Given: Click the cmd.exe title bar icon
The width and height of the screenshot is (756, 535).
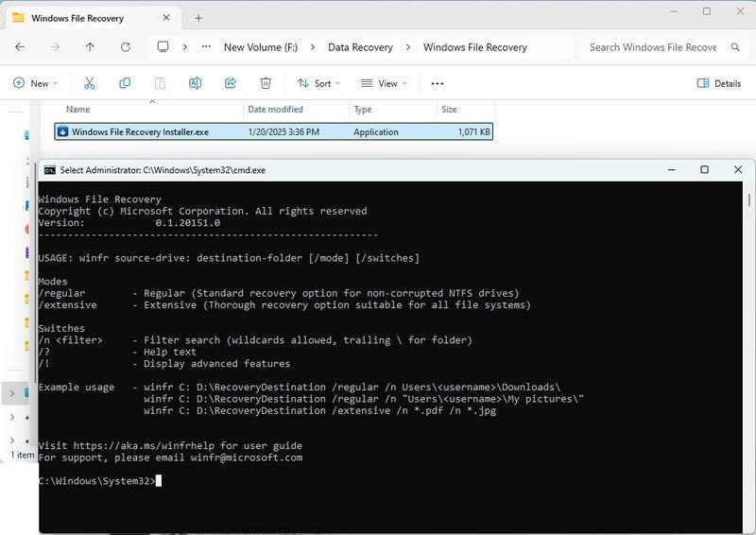Looking at the screenshot, I should [49, 170].
